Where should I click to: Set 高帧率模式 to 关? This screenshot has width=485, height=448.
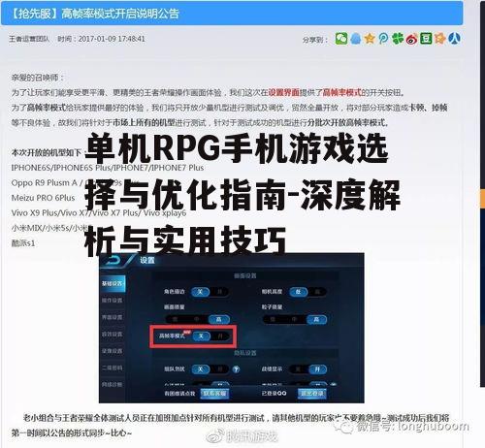201,336
